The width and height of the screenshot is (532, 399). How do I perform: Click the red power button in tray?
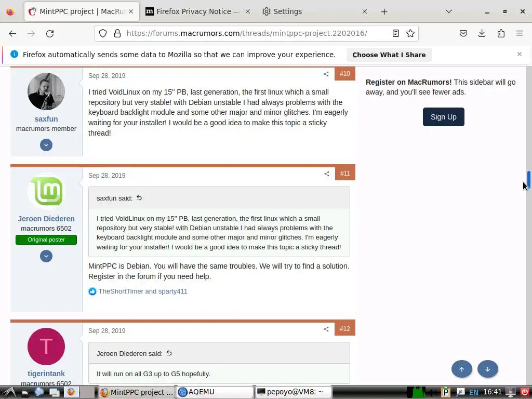(x=525, y=392)
